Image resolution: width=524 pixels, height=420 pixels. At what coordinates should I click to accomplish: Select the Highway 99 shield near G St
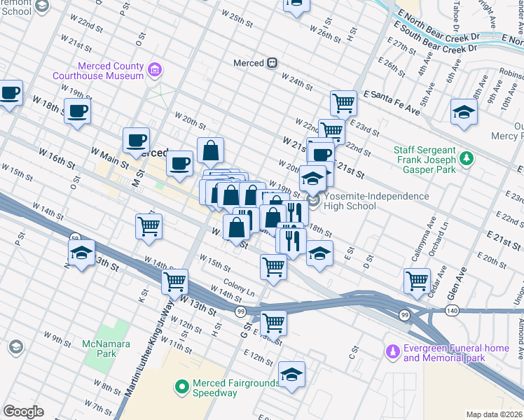(240, 311)
